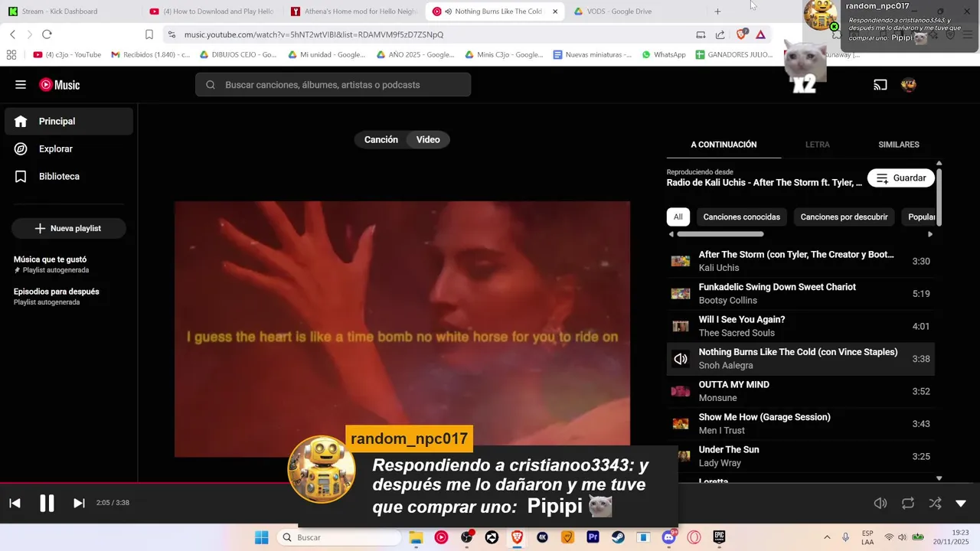Image resolution: width=980 pixels, height=551 pixels.
Task: Open a new browser tab
Action: tap(717, 11)
